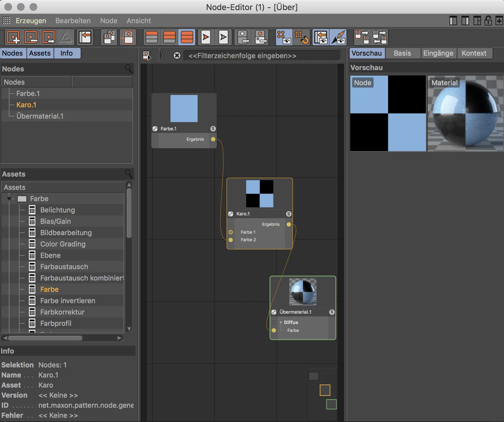Select the Farbe invertieren asset
The width and height of the screenshot is (504, 422).
point(68,301)
